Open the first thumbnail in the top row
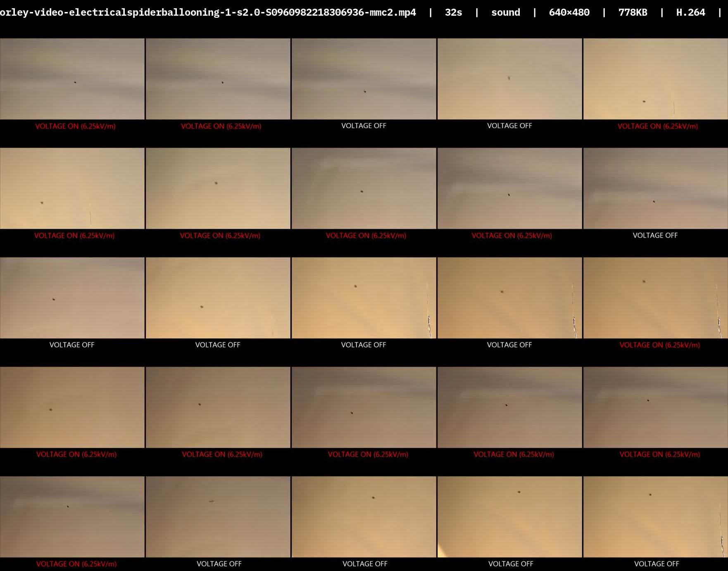The image size is (728, 571). click(72, 79)
